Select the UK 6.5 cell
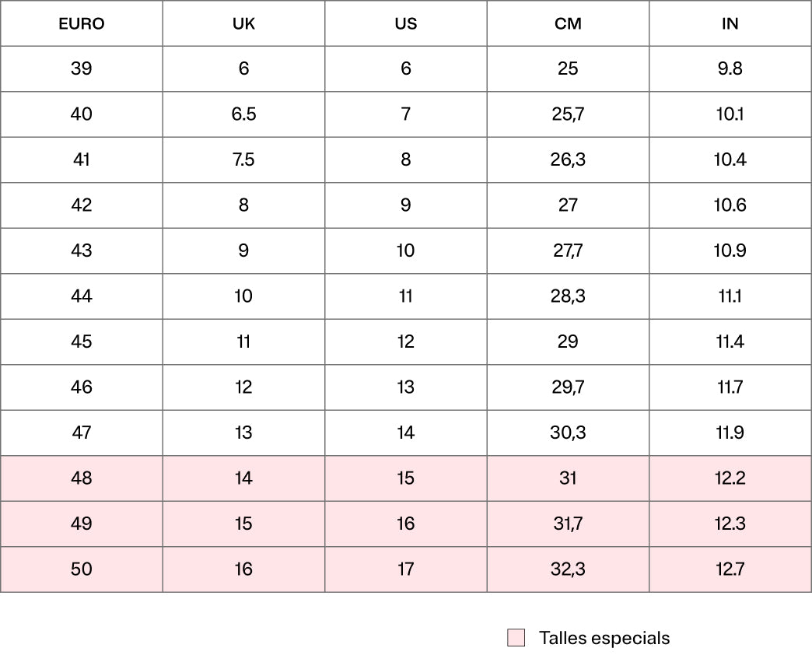812x655 pixels. tap(243, 114)
